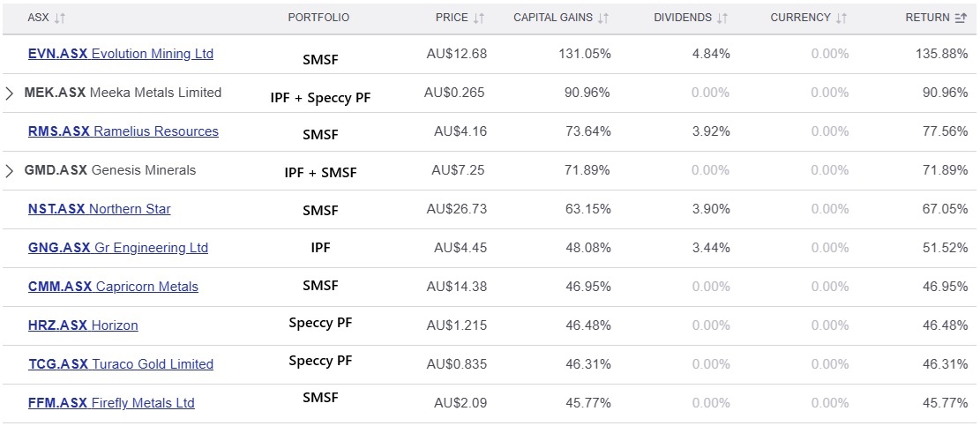Open the HRZ.ASX Horizon holding
This screenshot has width=980, height=426.
tap(83, 325)
